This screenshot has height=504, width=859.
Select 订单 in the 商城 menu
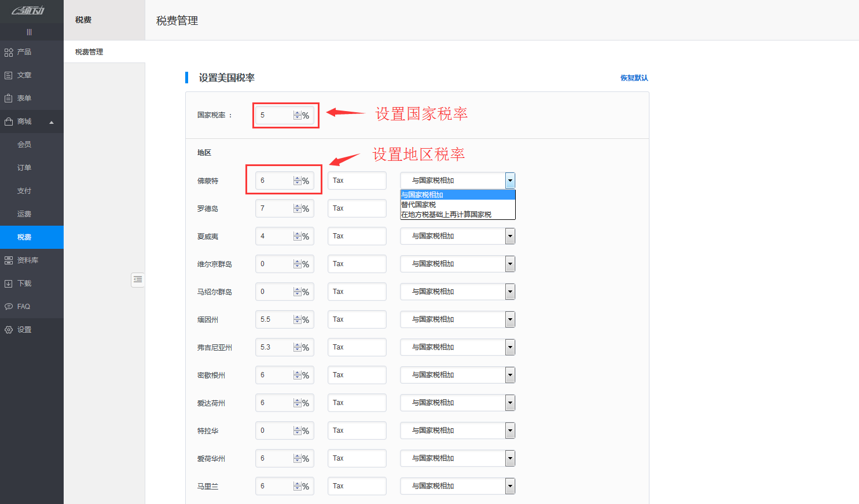tap(25, 167)
